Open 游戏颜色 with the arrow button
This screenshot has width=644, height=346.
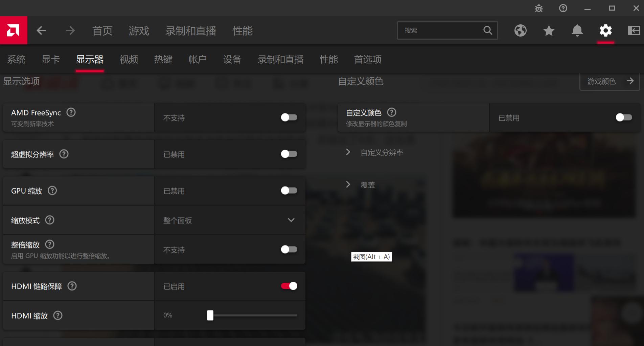(x=630, y=81)
